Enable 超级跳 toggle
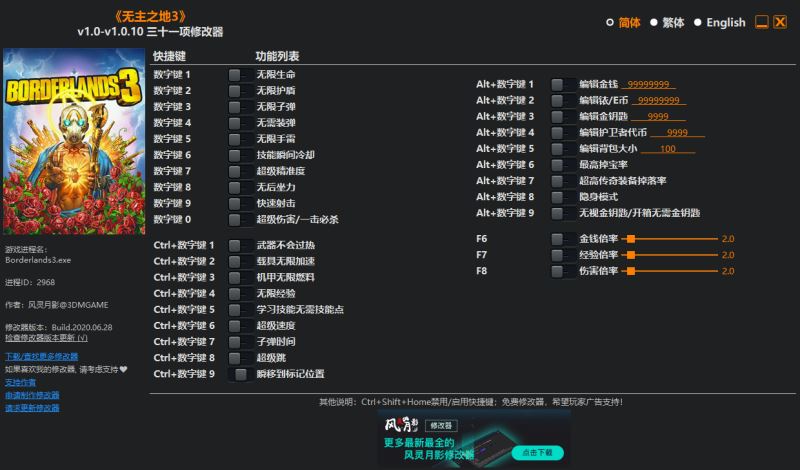 point(240,358)
